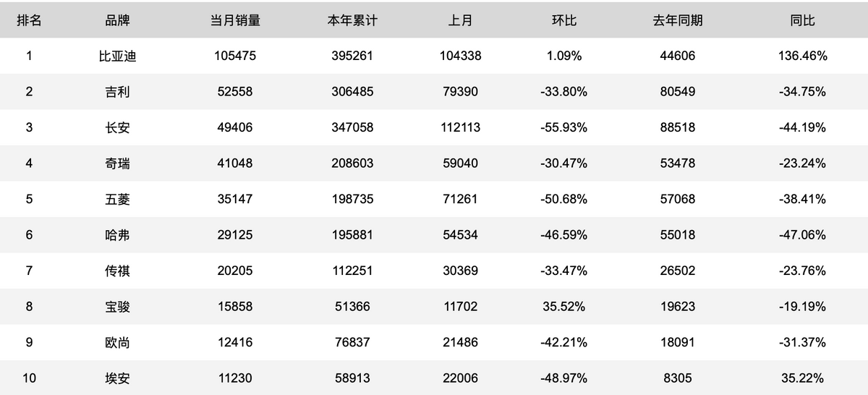Select the 欧尚 brand cell

point(117,342)
